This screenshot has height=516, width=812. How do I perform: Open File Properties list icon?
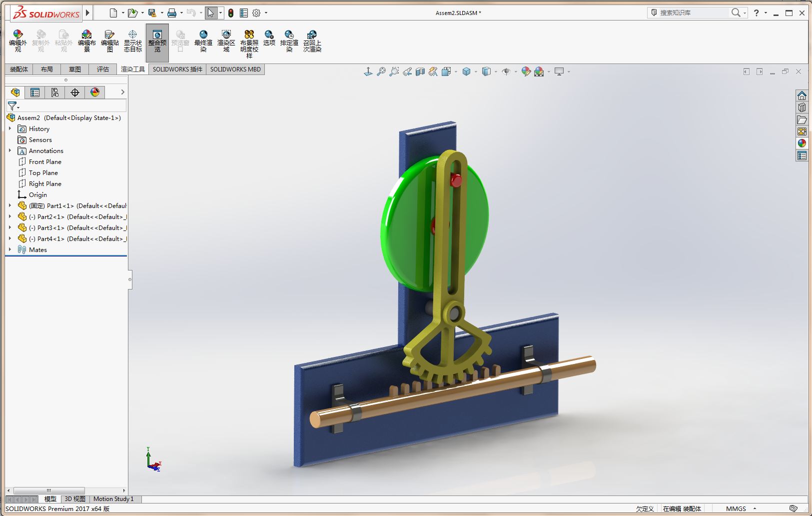click(243, 13)
